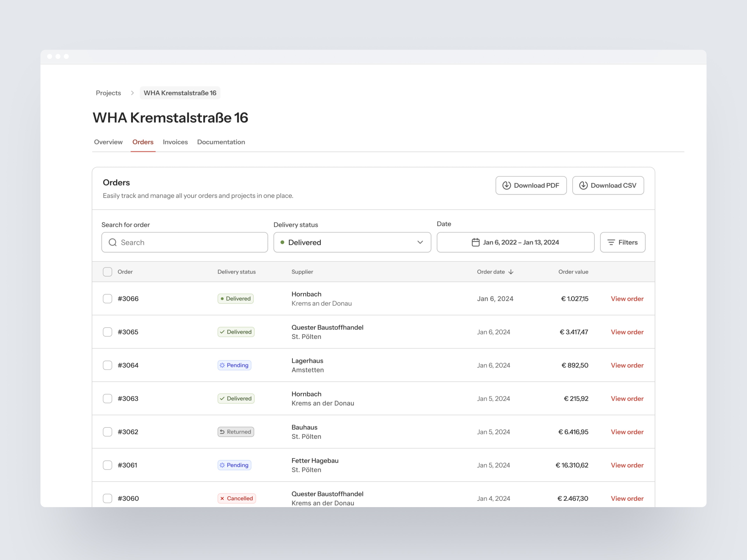Open the Documentation tab

pyautogui.click(x=221, y=142)
